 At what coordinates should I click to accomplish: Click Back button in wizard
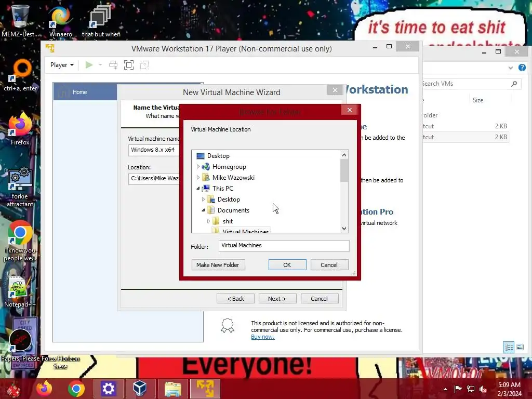[235, 299]
